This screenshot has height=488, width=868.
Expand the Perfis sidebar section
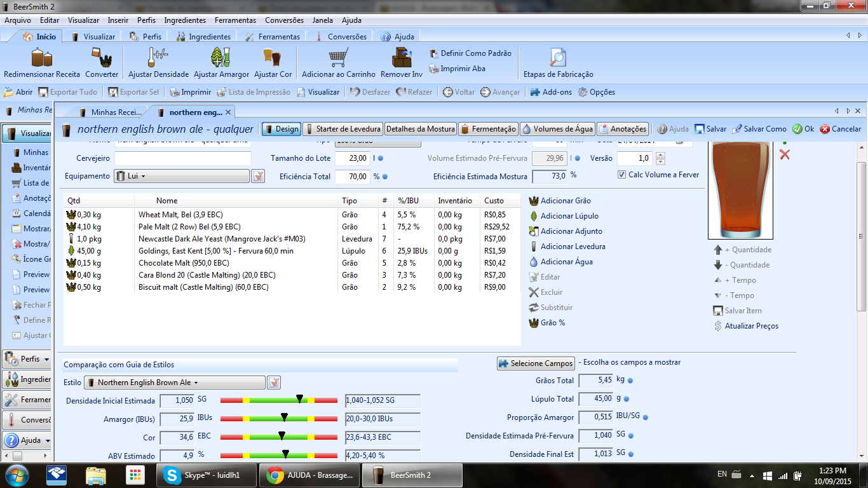[27, 359]
